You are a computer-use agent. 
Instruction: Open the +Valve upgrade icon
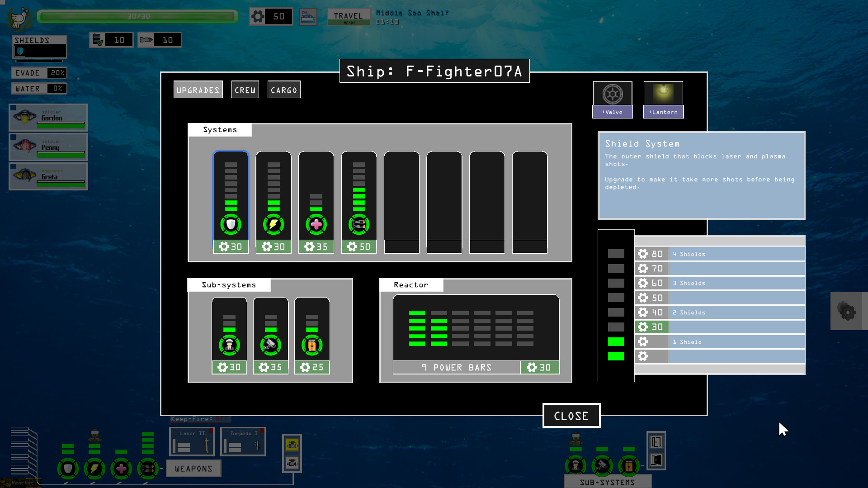click(x=612, y=95)
